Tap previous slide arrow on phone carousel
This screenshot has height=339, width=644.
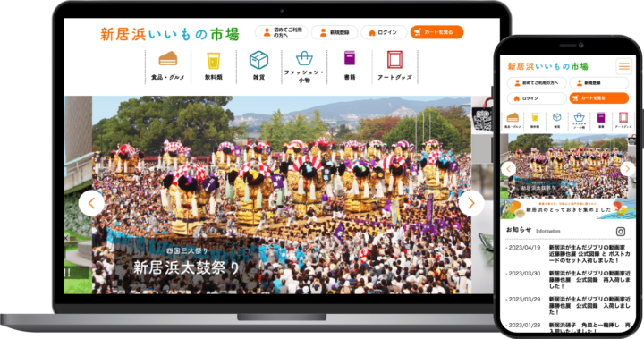click(x=508, y=169)
